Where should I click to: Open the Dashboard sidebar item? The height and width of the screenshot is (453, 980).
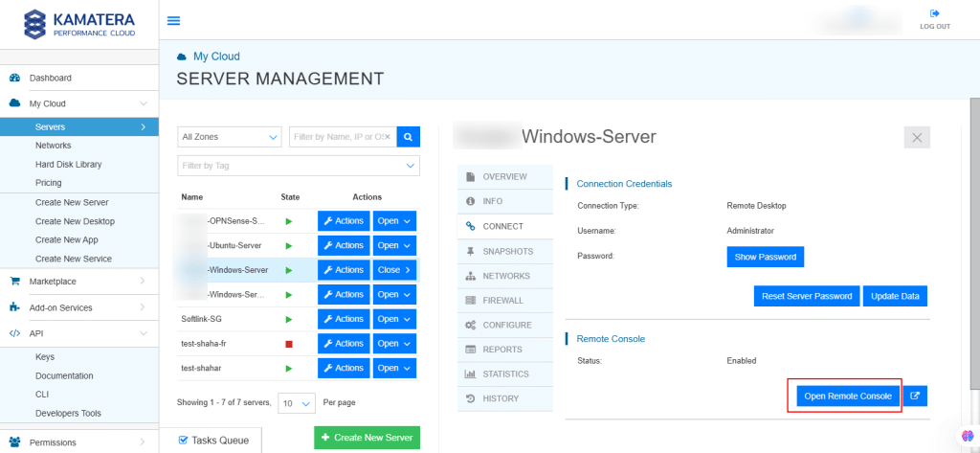[x=50, y=78]
